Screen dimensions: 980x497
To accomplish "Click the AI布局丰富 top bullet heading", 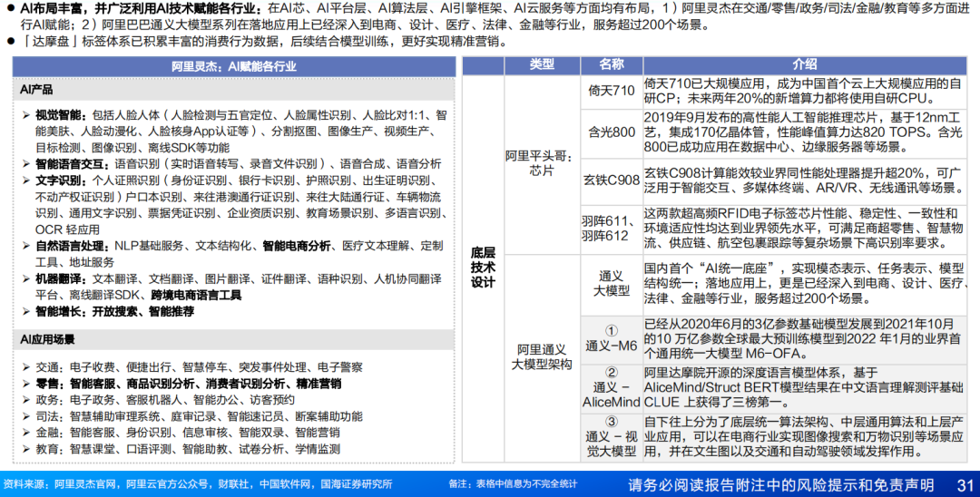I will click(141, 9).
